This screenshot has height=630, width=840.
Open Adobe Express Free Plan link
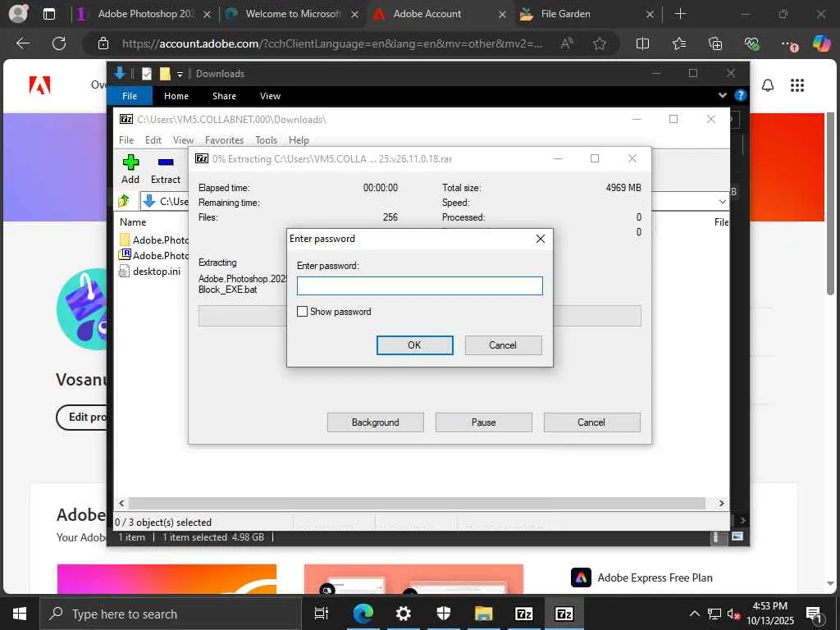tap(655, 577)
